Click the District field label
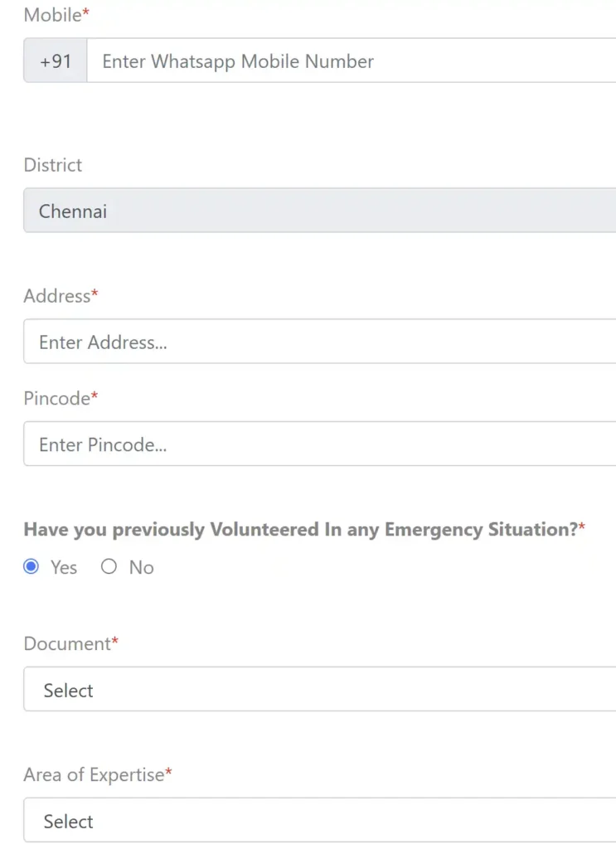This screenshot has height=849, width=616. [52, 165]
